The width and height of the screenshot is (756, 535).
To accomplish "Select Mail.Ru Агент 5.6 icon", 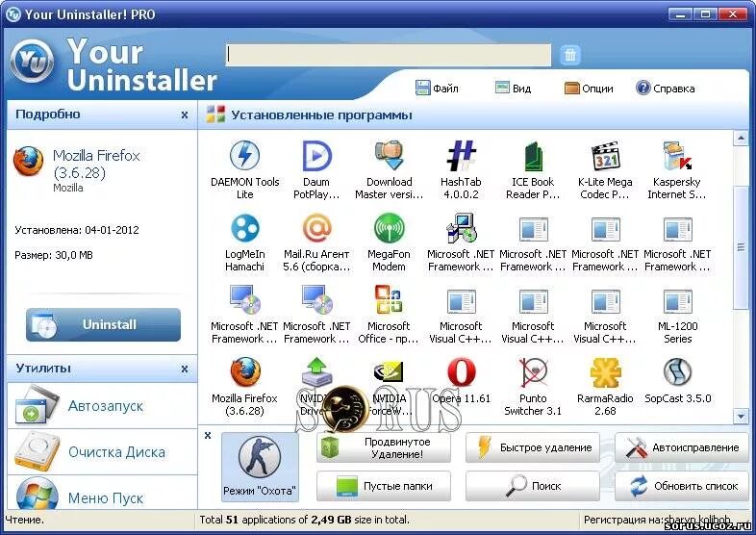I will pyautogui.click(x=316, y=229).
